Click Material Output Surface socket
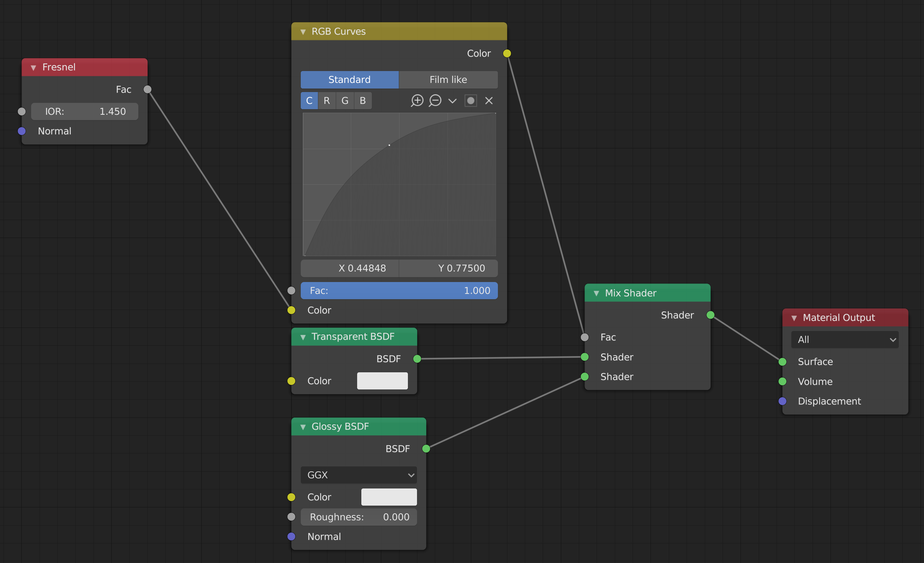 [x=783, y=362]
